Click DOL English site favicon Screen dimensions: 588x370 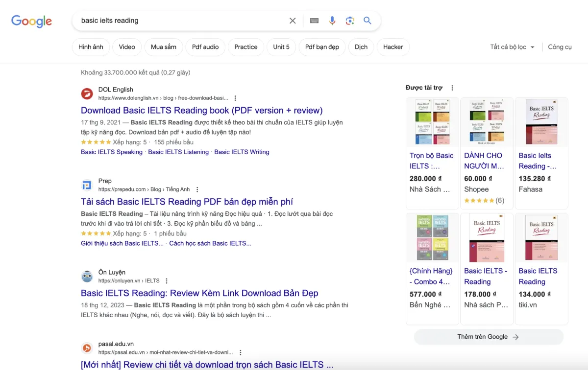pos(87,93)
